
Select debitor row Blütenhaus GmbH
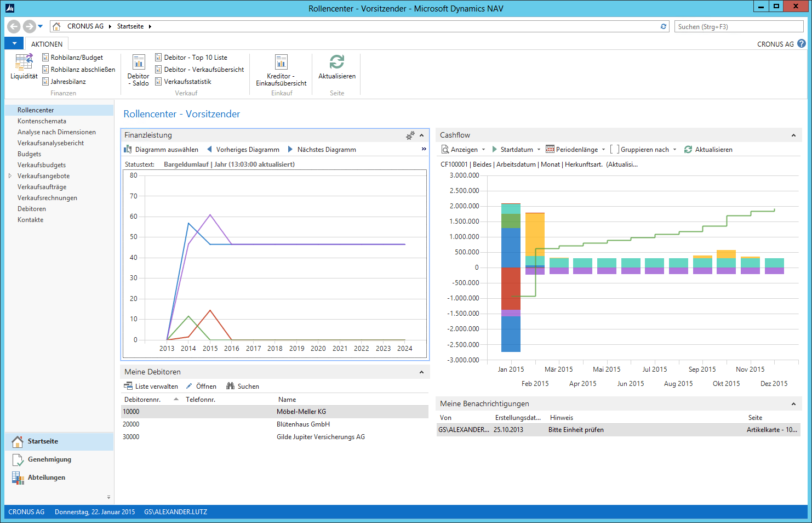click(275, 424)
